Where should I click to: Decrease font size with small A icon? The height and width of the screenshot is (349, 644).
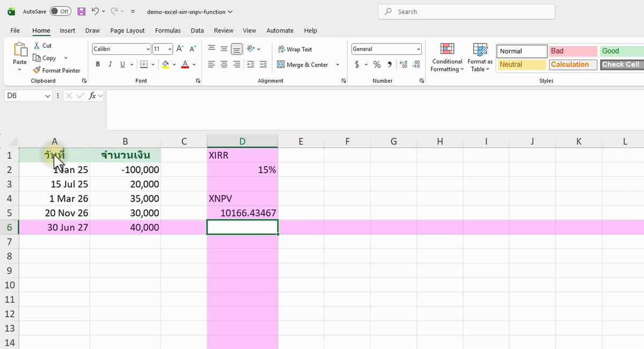click(x=192, y=49)
